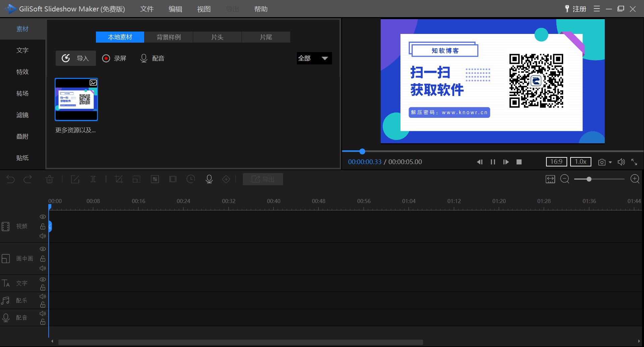Open the 文字 sidebar panel
Viewport: 644px width, 347px height.
(x=22, y=50)
